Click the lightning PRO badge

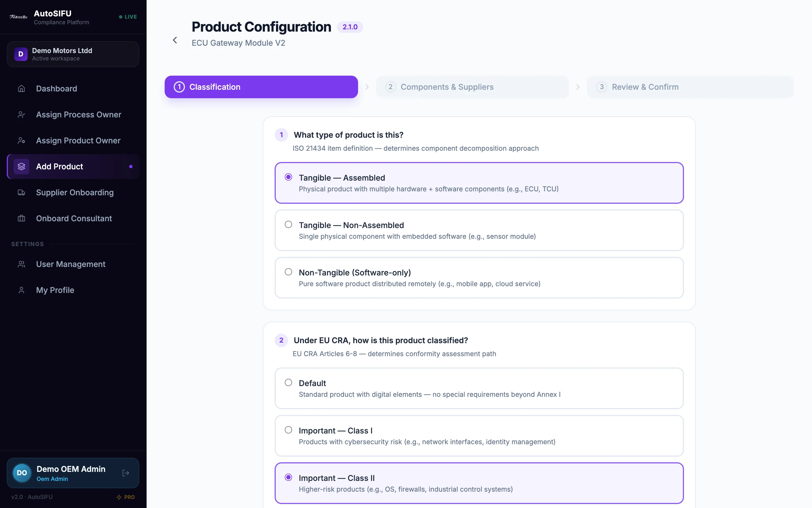click(125, 497)
